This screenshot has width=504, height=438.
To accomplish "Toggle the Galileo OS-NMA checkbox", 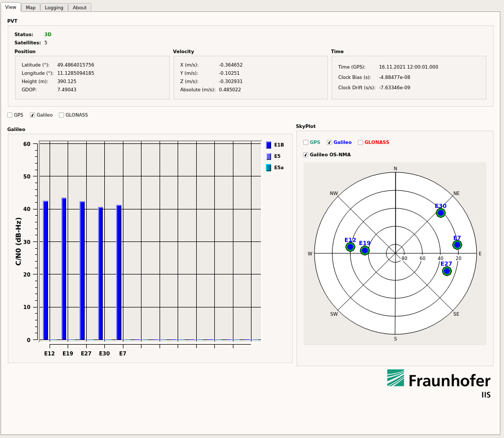I will click(x=306, y=155).
